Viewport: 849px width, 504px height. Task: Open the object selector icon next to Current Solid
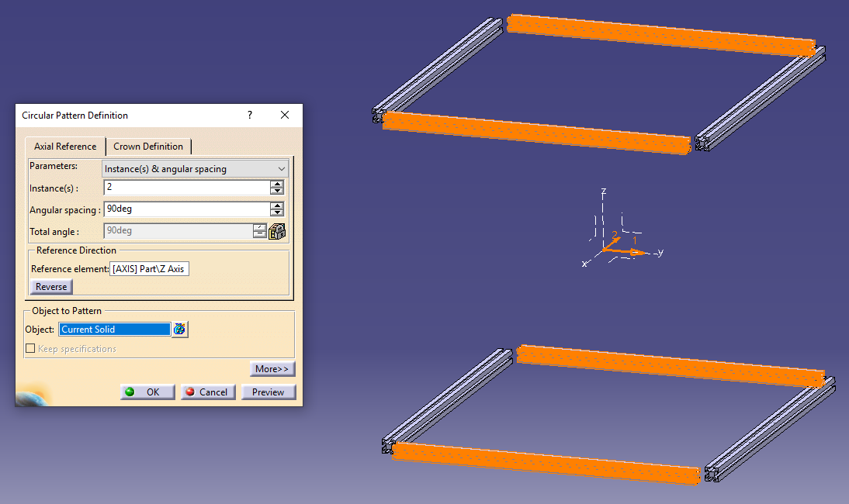[x=179, y=329]
